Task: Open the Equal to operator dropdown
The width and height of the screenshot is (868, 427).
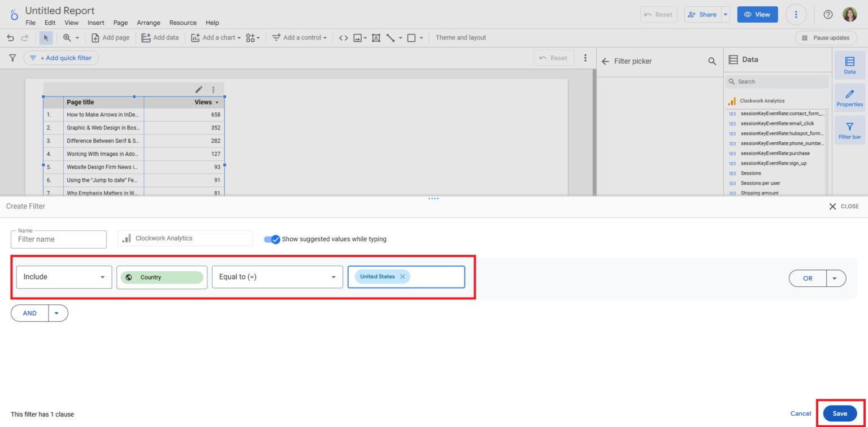Action: click(277, 277)
